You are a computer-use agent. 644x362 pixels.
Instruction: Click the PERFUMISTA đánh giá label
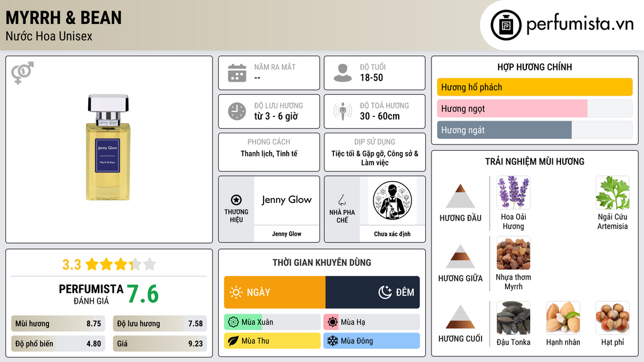point(91,294)
